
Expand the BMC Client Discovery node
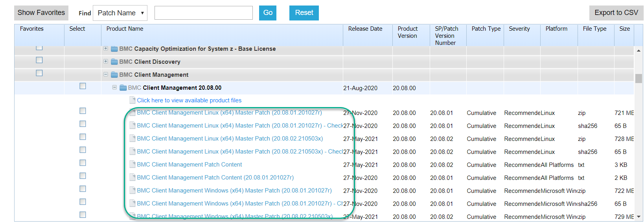(x=106, y=61)
